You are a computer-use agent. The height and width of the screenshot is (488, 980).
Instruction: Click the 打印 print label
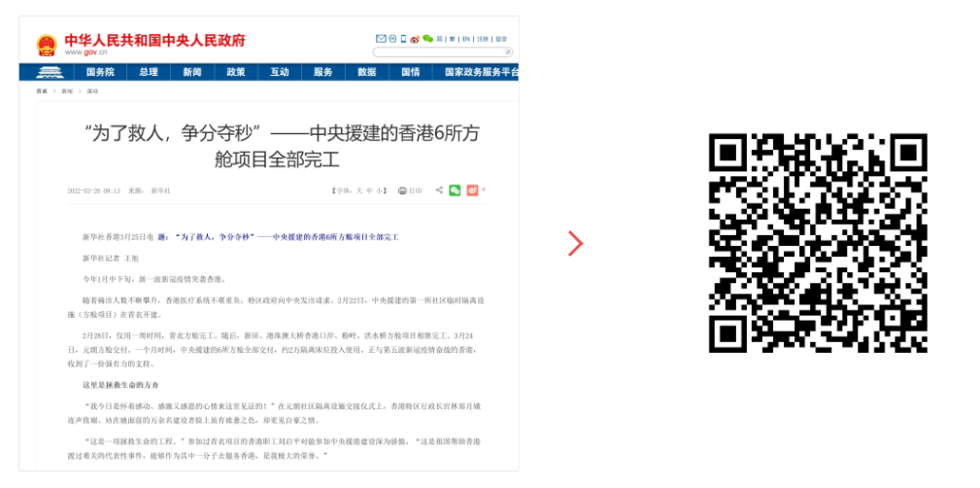[x=415, y=191]
